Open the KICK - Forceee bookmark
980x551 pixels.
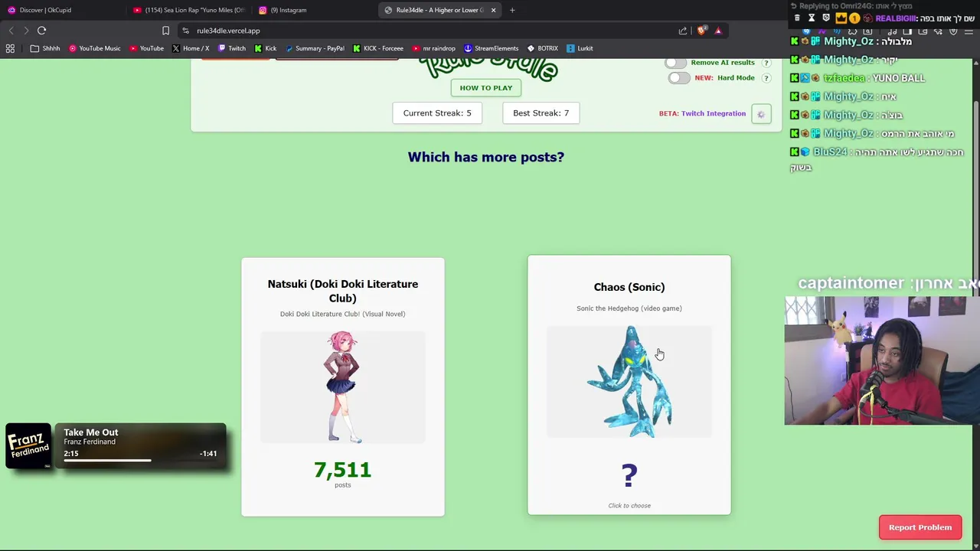(378, 48)
